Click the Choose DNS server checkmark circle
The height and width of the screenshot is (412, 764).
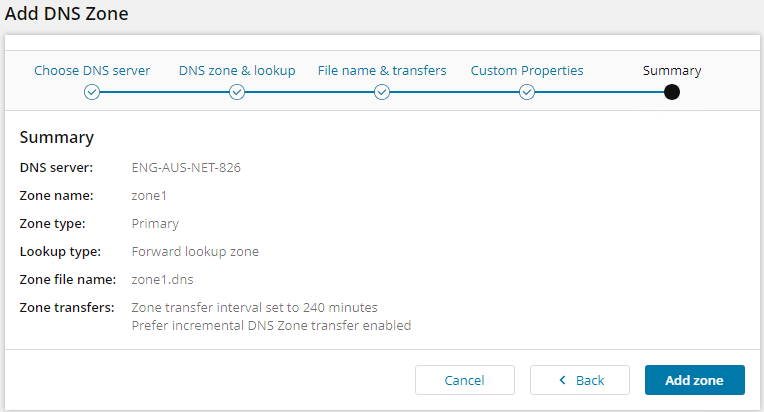pos(92,92)
